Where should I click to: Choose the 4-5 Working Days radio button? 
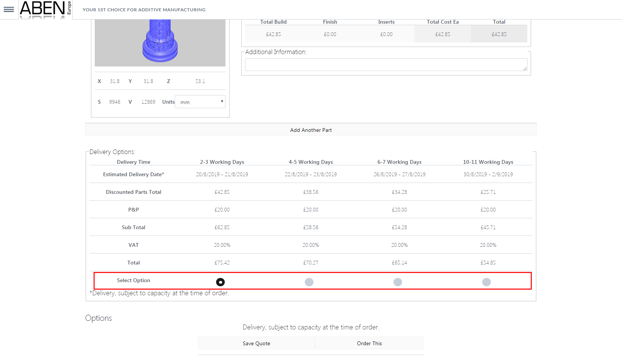point(309,282)
